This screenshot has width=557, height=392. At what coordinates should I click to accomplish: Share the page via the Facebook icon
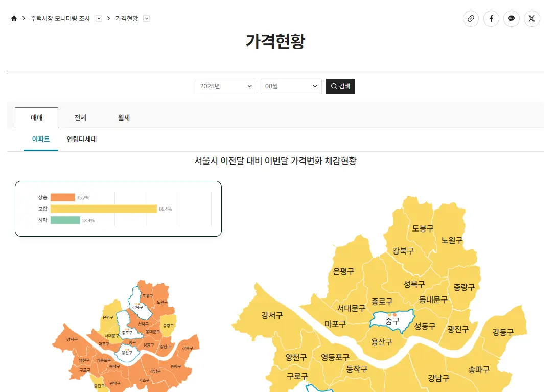491,18
